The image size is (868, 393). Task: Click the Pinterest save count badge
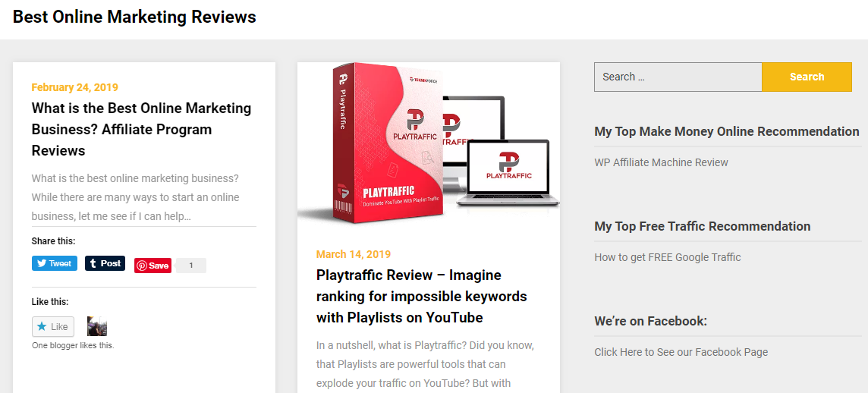point(191,266)
